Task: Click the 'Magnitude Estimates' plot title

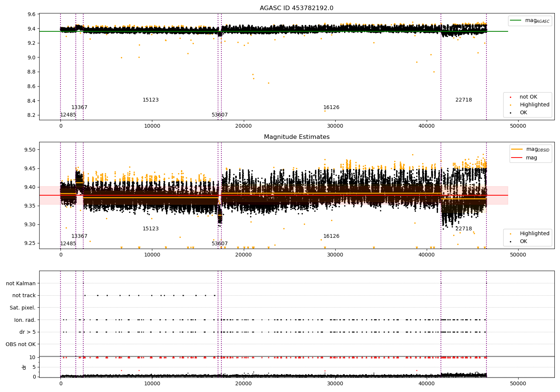Action: (x=296, y=137)
